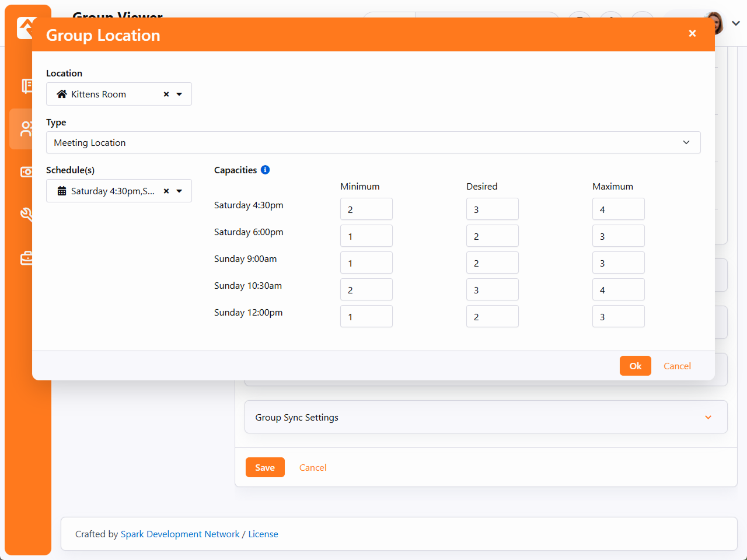Open the wrench Tools icon in the sidebar
Screen dimensions: 747x560
coord(26,214)
